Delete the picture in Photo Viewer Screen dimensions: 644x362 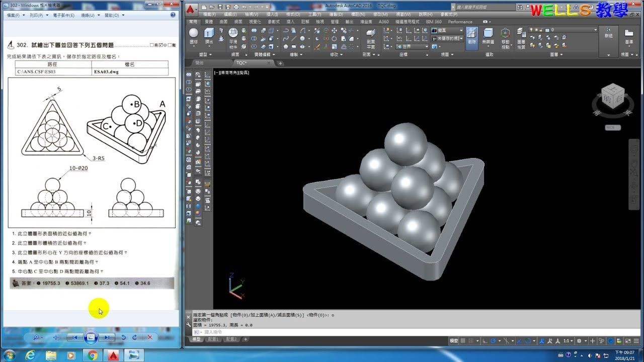pyautogui.click(x=149, y=337)
